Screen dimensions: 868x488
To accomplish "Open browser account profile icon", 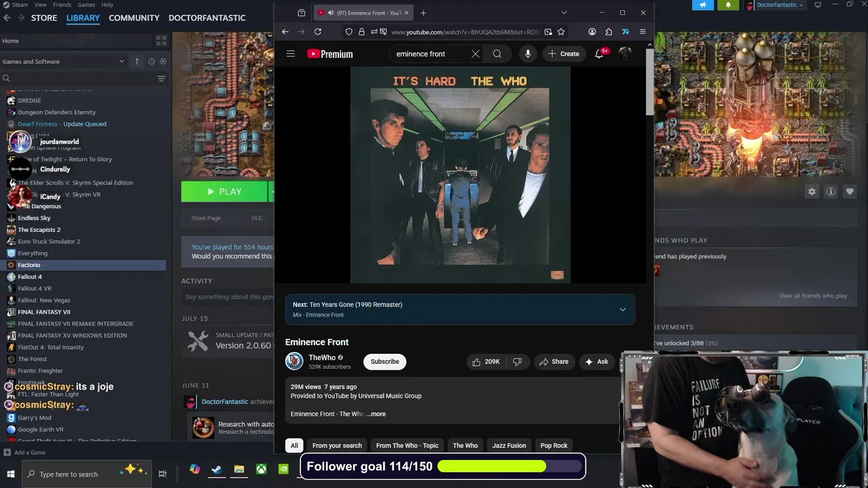I will (592, 32).
